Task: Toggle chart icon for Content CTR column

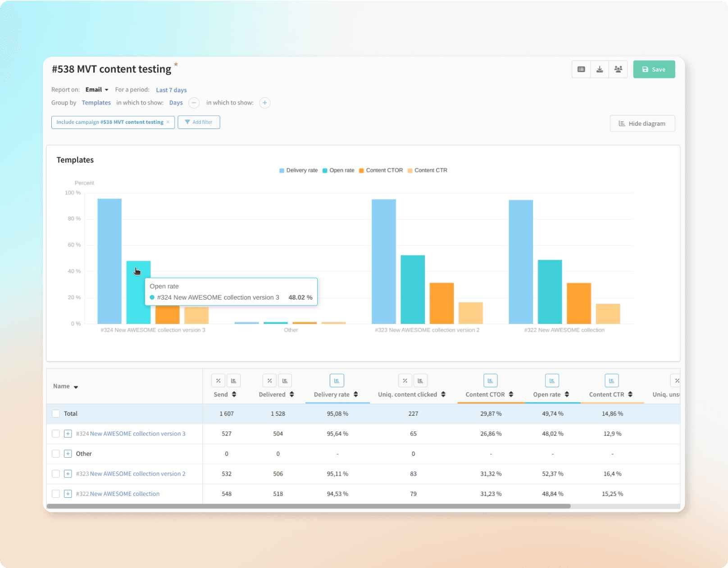Action: click(x=612, y=381)
